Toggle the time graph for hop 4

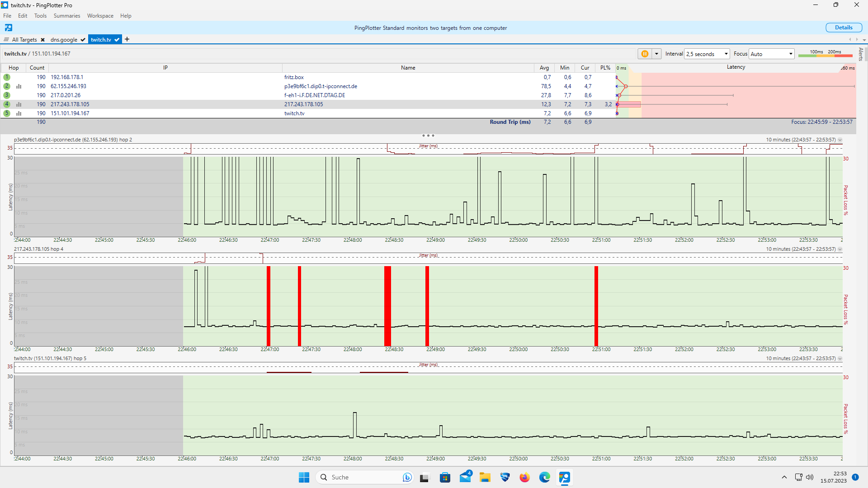[19, 104]
